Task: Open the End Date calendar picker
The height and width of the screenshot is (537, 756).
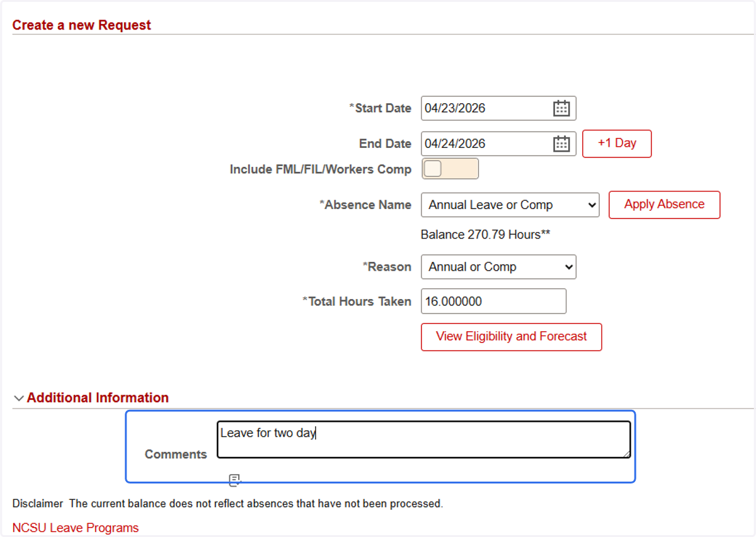Action: click(x=561, y=144)
